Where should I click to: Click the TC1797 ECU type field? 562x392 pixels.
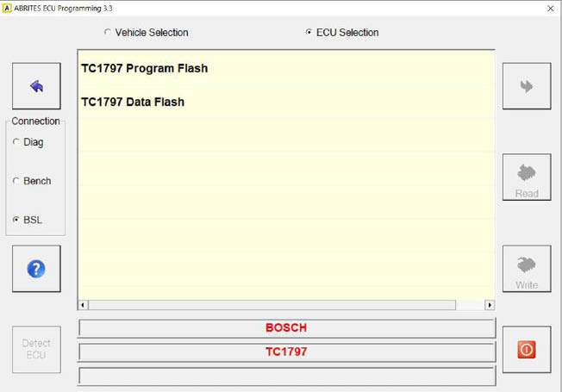coord(286,352)
